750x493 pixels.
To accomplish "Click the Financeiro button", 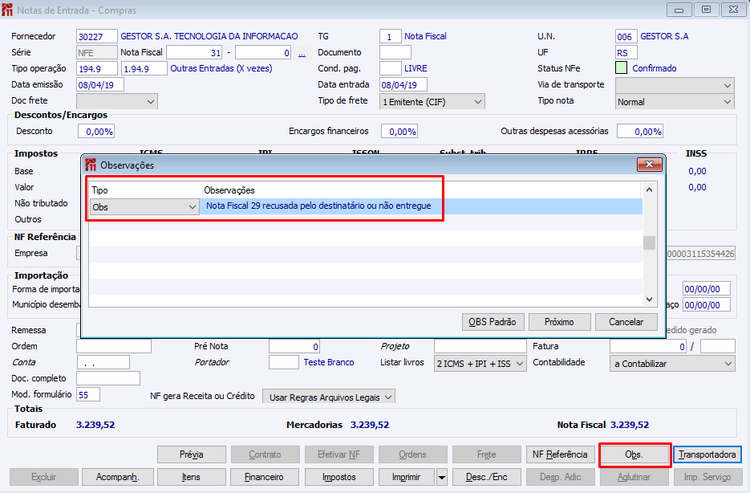I will (265, 477).
